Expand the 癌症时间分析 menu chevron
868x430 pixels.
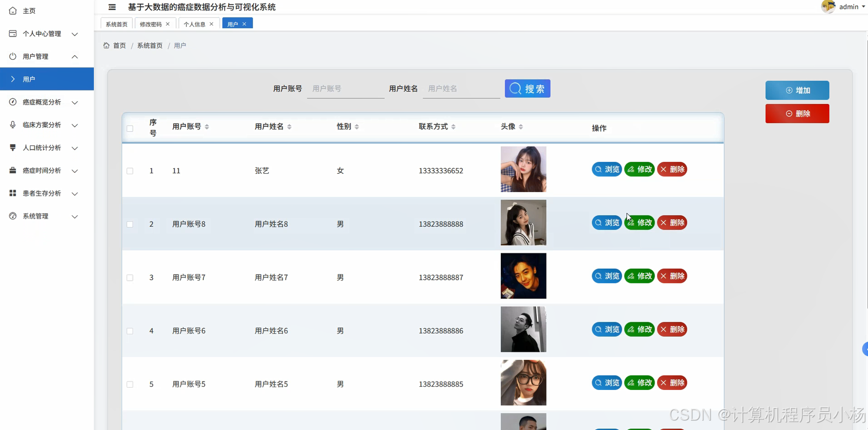[75, 171]
